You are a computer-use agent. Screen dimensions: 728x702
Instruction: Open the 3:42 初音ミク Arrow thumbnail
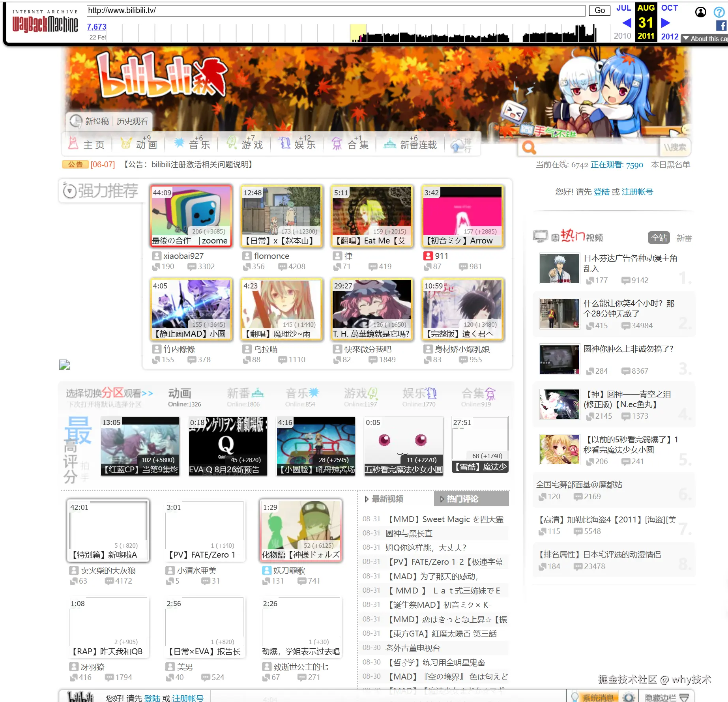[463, 216]
